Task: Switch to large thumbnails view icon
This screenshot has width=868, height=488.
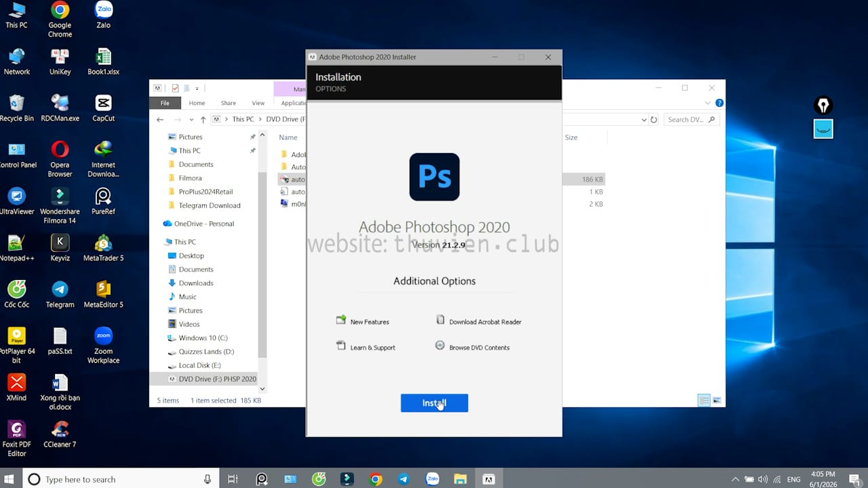Action: 717,401
